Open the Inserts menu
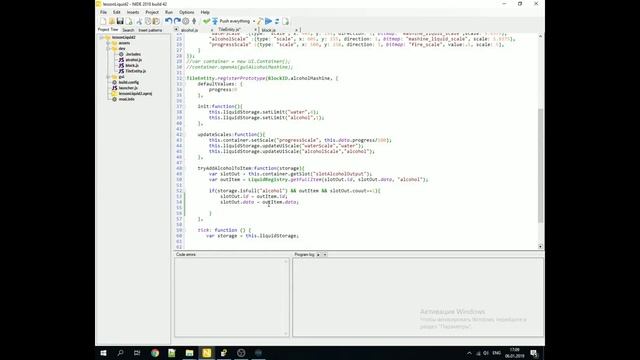The height and width of the screenshot is (360, 640). [133, 12]
